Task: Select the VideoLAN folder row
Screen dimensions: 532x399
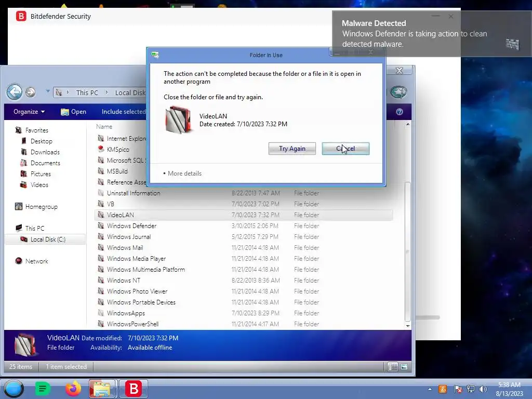Action: [x=243, y=215]
